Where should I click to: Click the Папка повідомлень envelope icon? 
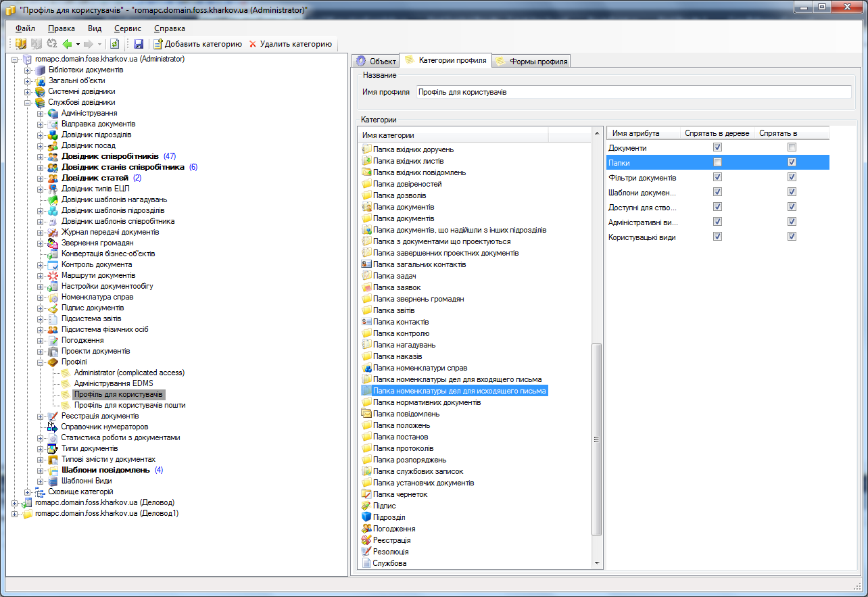(366, 414)
